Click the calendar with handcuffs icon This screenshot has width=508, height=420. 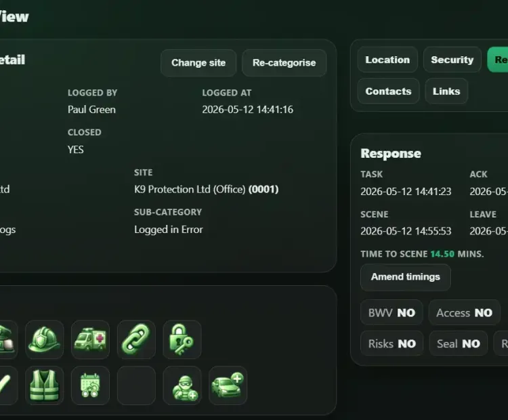[90, 385]
